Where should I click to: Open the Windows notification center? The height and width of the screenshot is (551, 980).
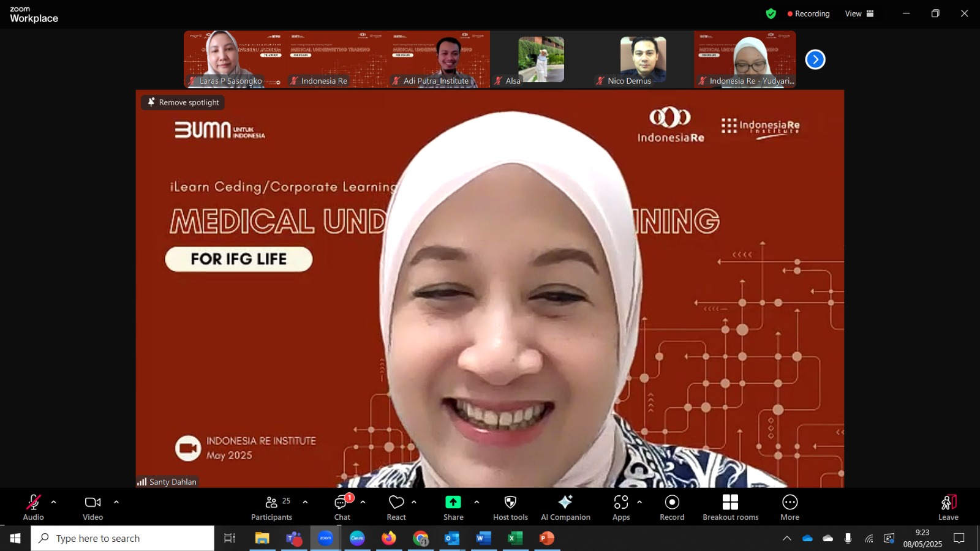(x=959, y=538)
